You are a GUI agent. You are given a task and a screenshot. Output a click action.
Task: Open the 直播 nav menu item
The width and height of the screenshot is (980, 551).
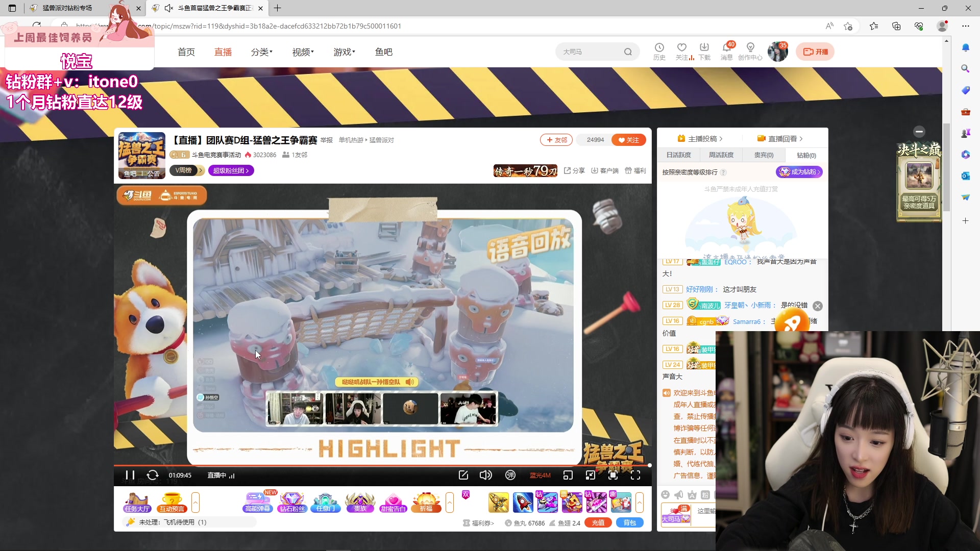[223, 52]
